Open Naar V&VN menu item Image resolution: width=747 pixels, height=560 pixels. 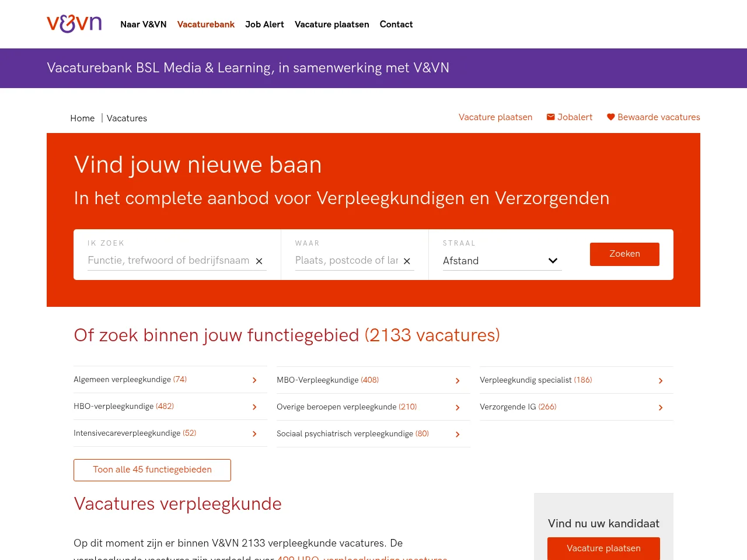[x=144, y=24]
